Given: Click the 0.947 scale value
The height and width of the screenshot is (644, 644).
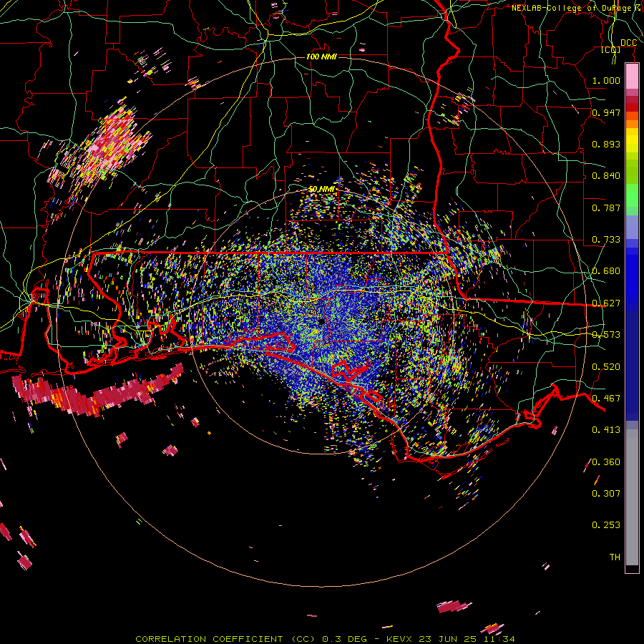Looking at the screenshot, I should [x=606, y=112].
